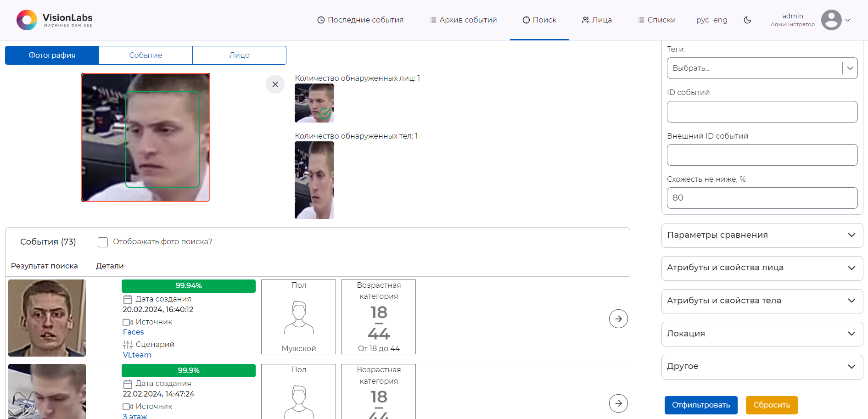Click camera icon next to Faces source

coord(128,322)
